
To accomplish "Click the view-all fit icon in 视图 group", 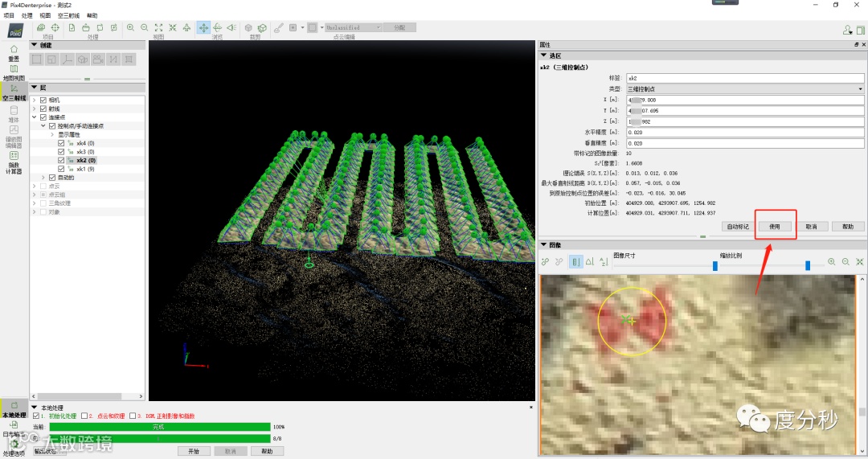I will [158, 28].
